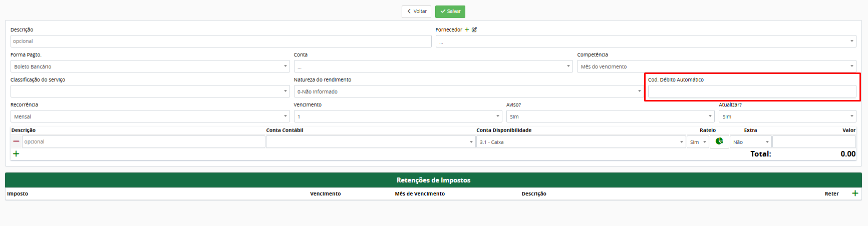
Task: Change the Recorrência Mensal dropdown
Action: [x=150, y=116]
